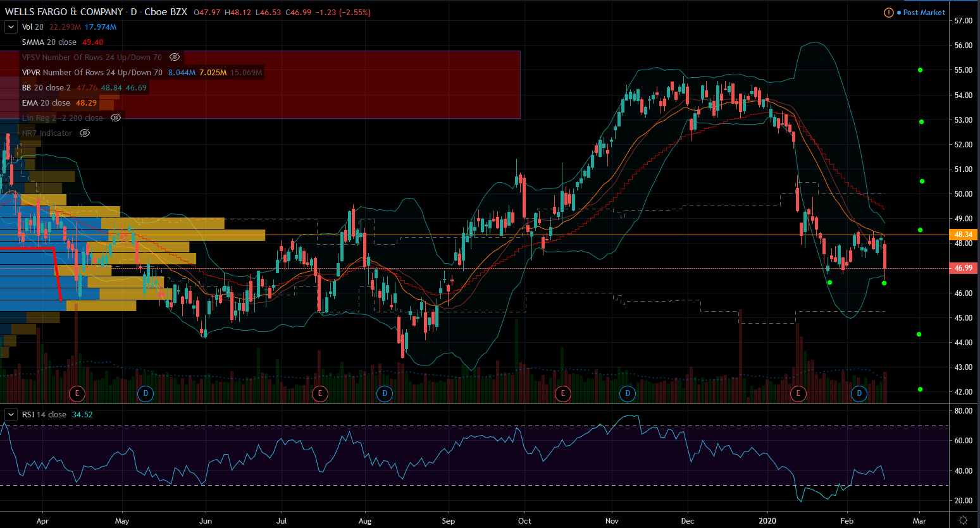
Task: Select the SMMA 20 close indicator legend
Action: [x=49, y=42]
